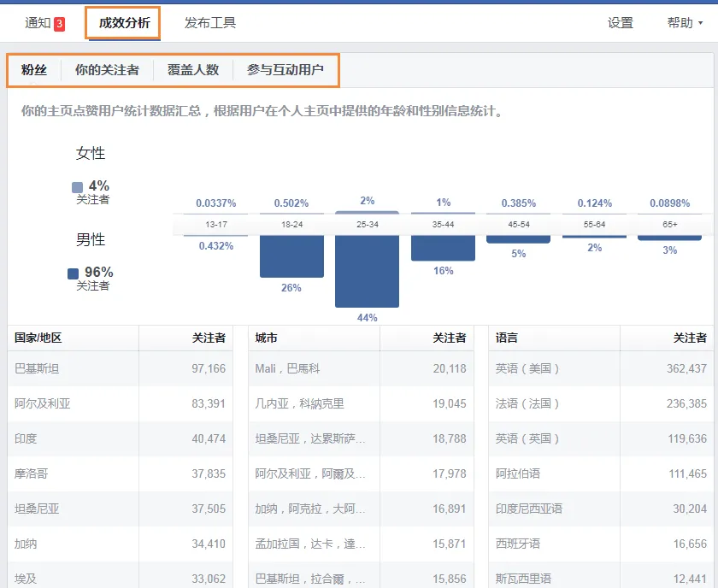Click the dark blue 男性 legend swatch
This screenshot has width=718, height=588.
(73, 273)
